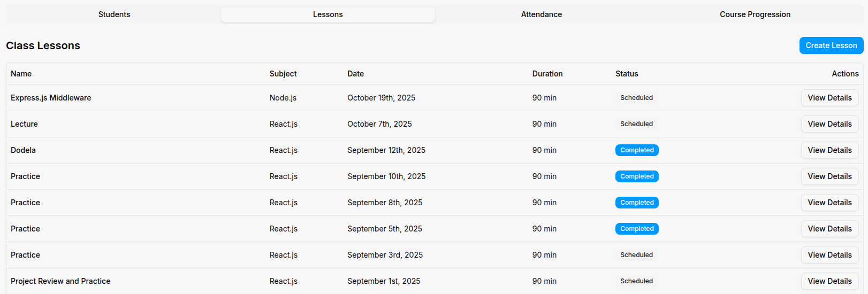Click the Project Review and Practice name
The height and width of the screenshot is (294, 868).
(x=60, y=281)
